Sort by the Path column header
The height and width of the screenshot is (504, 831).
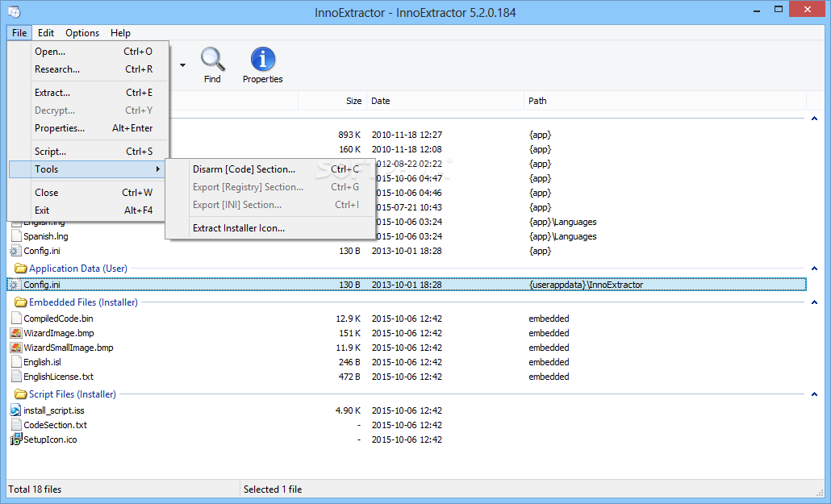pos(665,101)
